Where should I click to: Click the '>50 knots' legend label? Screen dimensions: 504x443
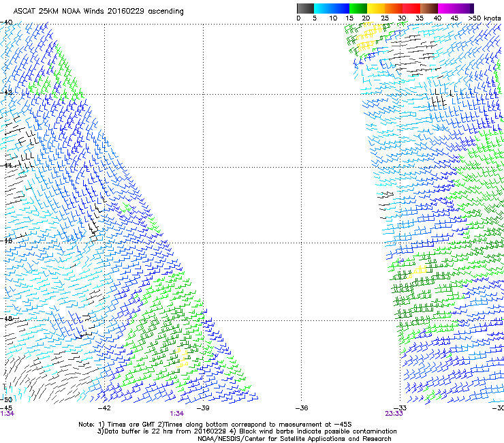484,18
